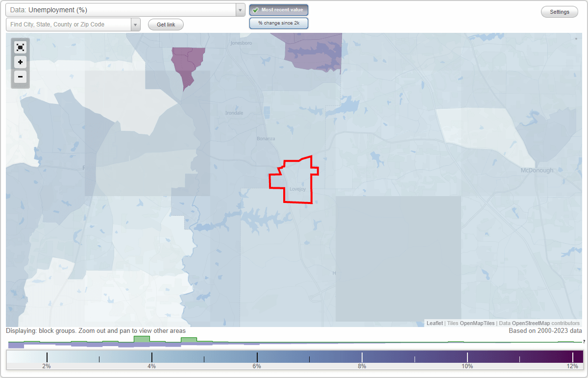
Task: Click the green checkmark on Most recent value
Action: point(256,9)
